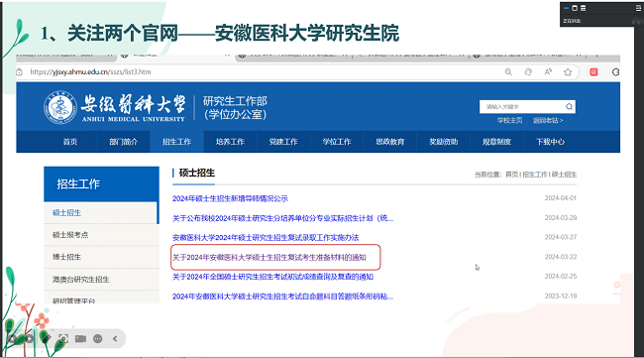This screenshot has width=644, height=358.
Task: Select 硕士招生 in the sidebar
Action: point(101,213)
